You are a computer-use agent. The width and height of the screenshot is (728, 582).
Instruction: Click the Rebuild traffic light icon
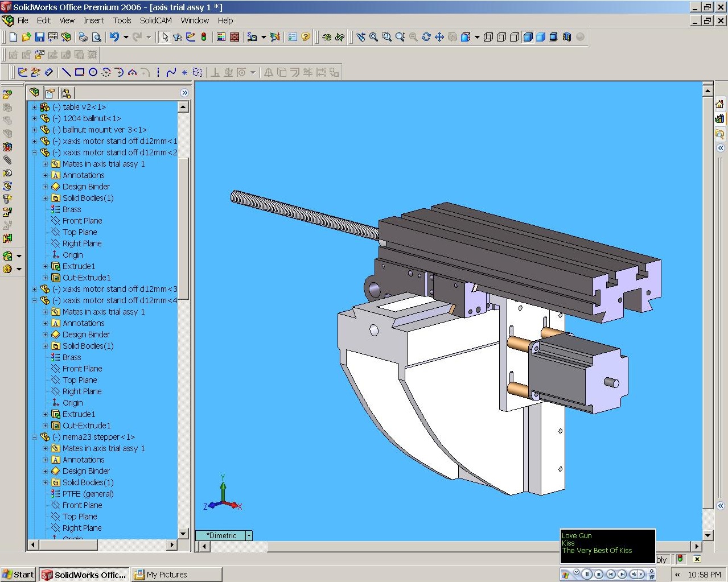pos(204,37)
